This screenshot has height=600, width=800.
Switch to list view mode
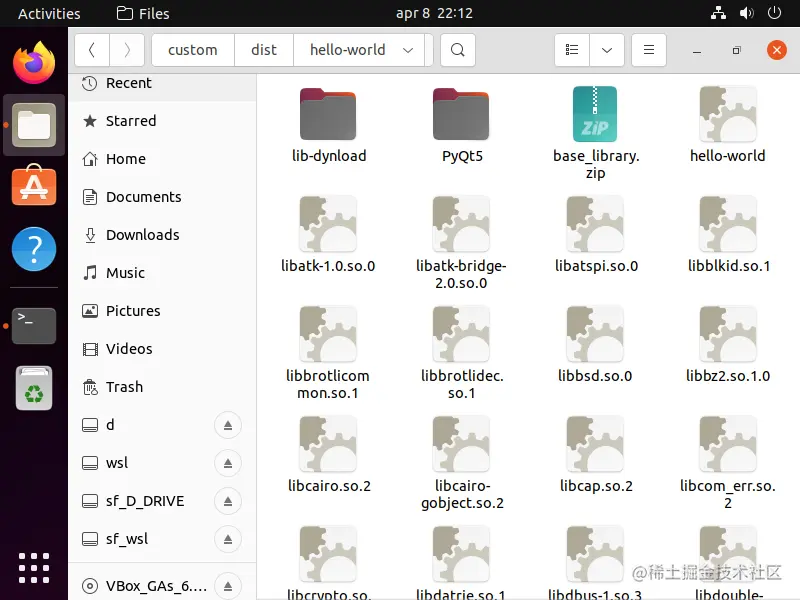pos(571,49)
